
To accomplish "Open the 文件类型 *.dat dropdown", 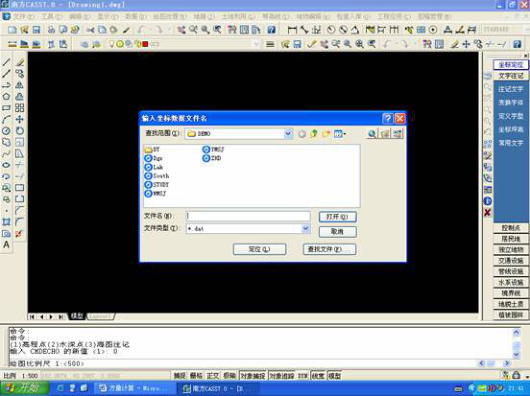I will [306, 228].
